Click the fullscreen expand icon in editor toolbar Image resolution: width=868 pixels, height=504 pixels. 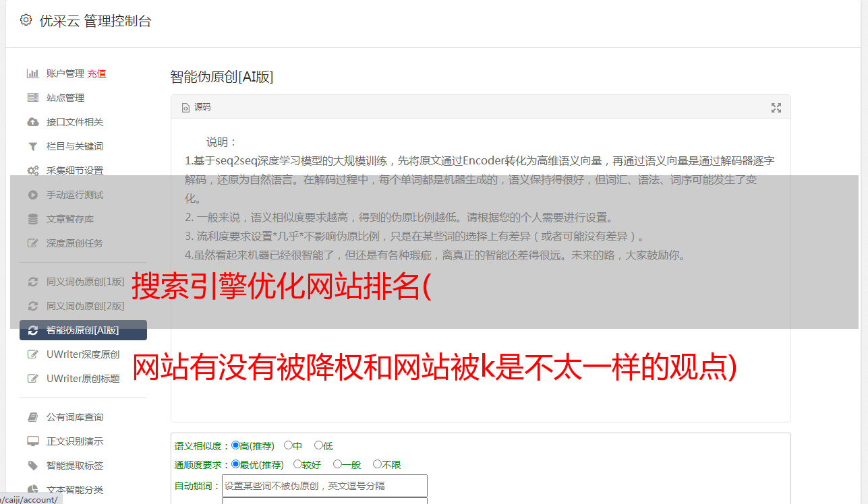point(776,107)
